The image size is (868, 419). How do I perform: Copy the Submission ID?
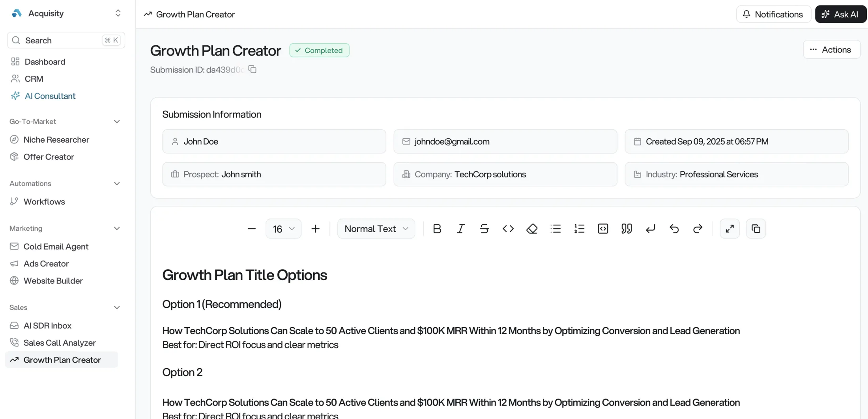click(x=253, y=69)
